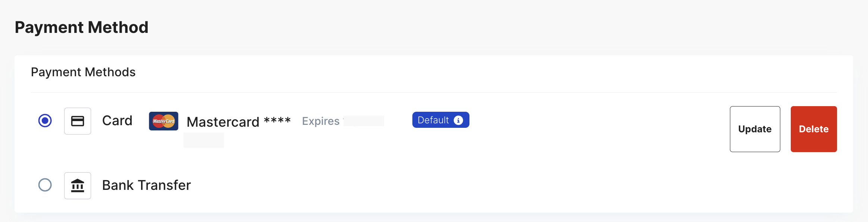Select the Bank Transfer radio button

pos(46,185)
